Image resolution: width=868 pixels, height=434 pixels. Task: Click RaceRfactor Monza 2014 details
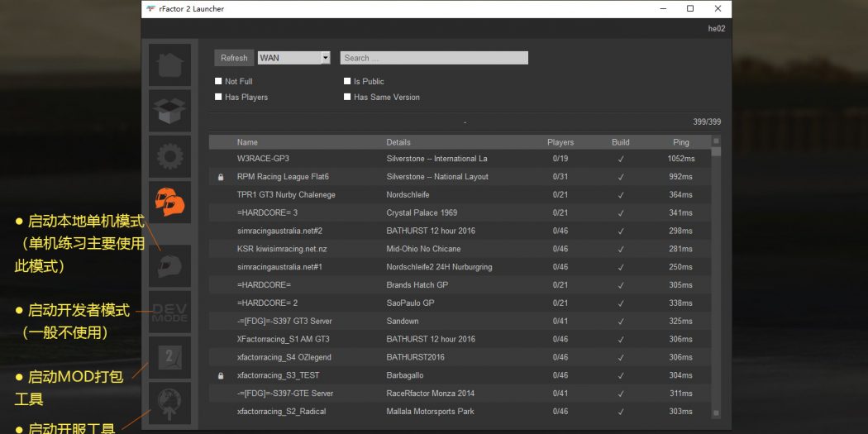430,393
